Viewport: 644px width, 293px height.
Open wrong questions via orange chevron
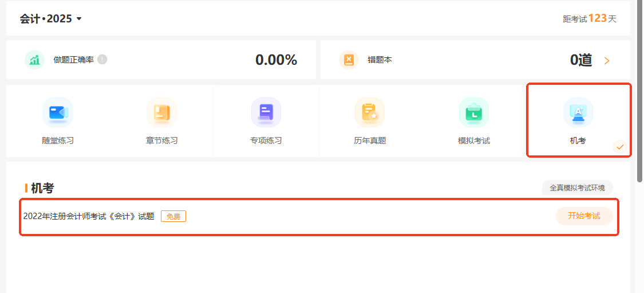point(607,61)
